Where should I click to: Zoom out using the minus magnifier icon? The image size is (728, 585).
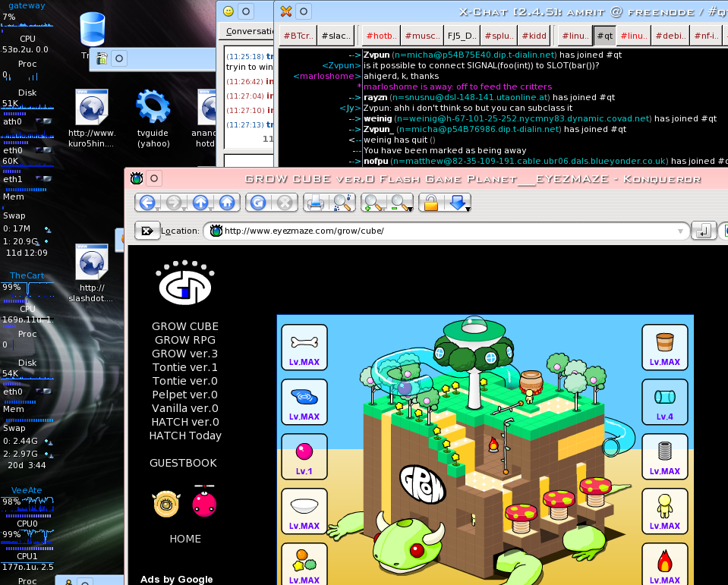400,203
